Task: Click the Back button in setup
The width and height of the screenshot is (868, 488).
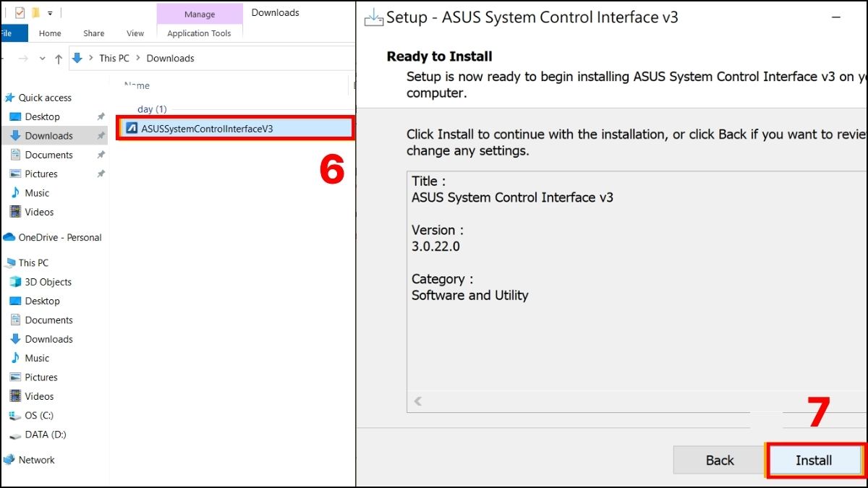Action: click(720, 461)
